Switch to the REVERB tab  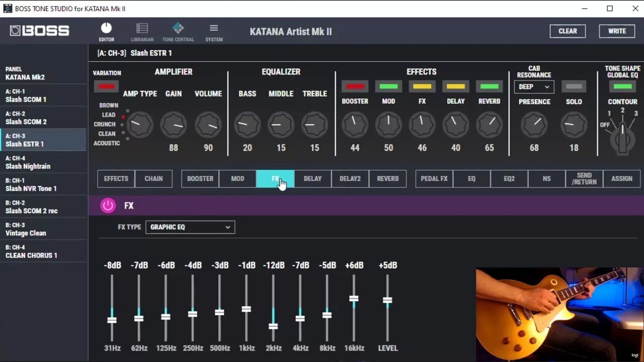pos(387,178)
